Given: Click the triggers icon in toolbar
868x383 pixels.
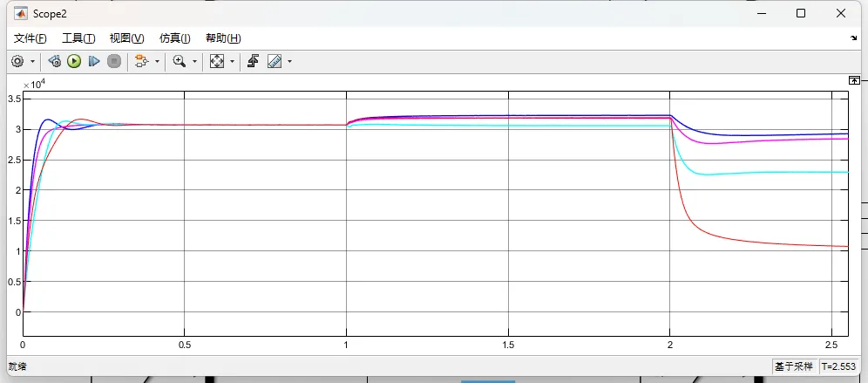Looking at the screenshot, I should (253, 61).
